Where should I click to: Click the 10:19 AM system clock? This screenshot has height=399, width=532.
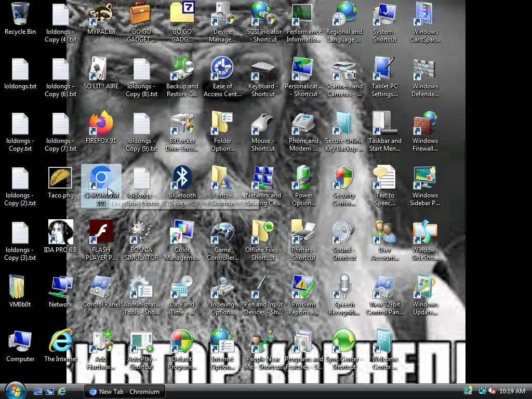tap(512, 391)
